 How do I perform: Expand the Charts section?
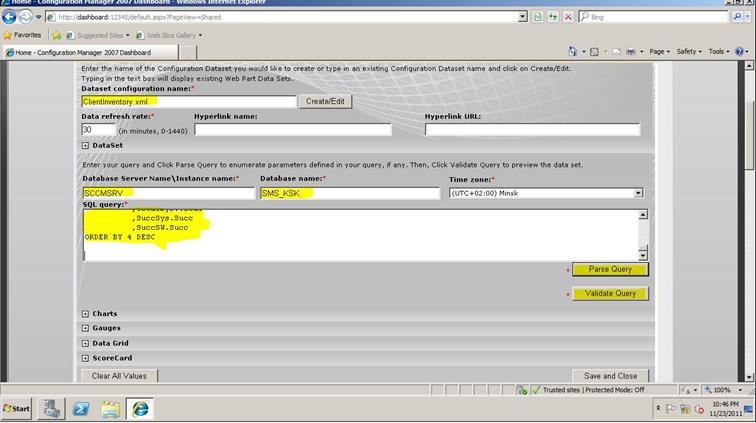pos(85,314)
